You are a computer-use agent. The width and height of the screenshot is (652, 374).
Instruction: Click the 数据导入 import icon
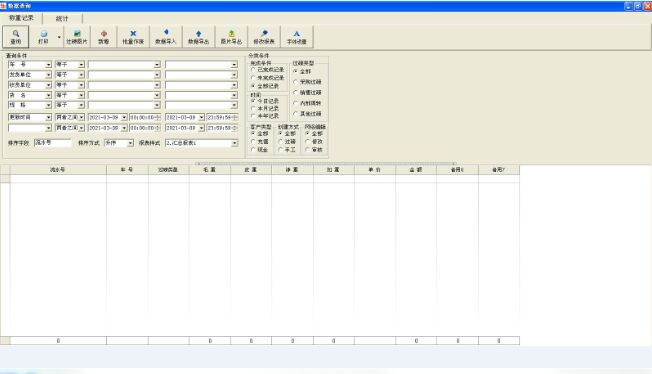pyautogui.click(x=165, y=37)
